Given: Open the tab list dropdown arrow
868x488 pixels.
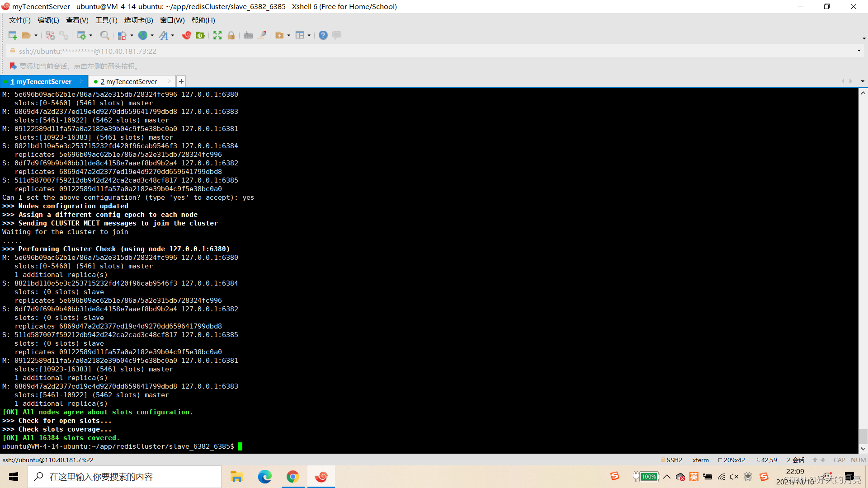Looking at the screenshot, I should tap(863, 81).
